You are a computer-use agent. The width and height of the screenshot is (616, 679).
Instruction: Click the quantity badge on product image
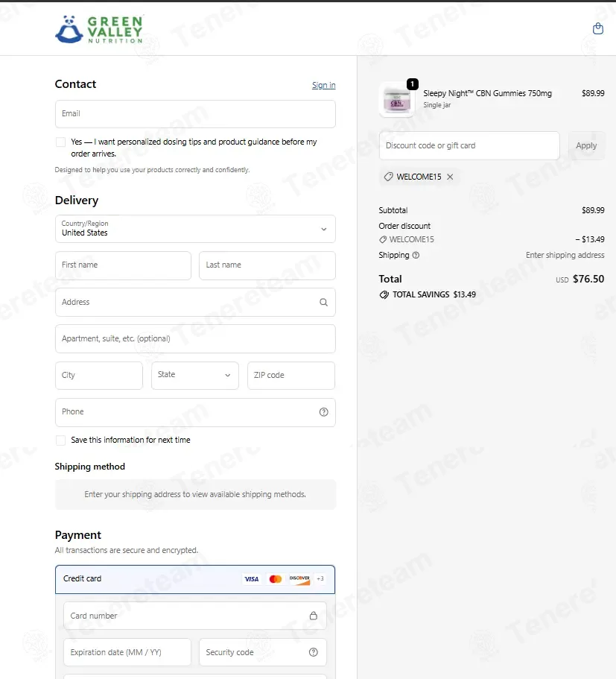[x=413, y=84]
